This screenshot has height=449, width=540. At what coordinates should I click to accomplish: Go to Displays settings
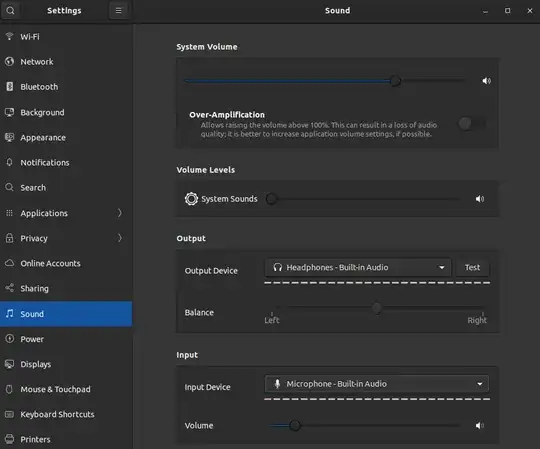tap(66, 364)
